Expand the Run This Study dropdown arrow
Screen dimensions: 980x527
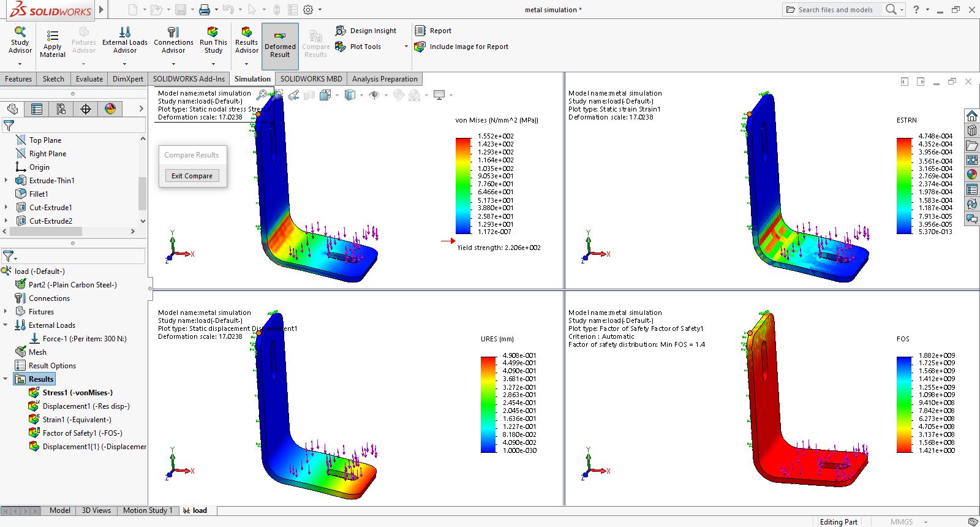tap(213, 64)
